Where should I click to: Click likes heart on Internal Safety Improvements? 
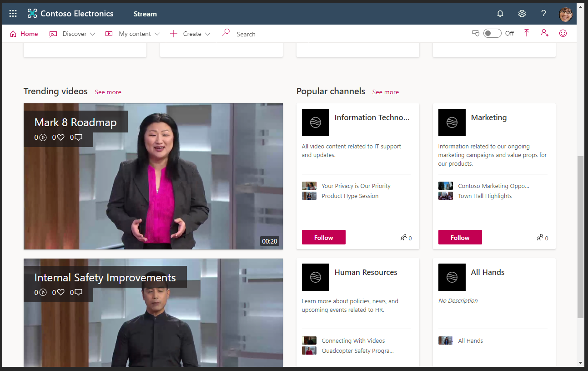click(x=60, y=293)
